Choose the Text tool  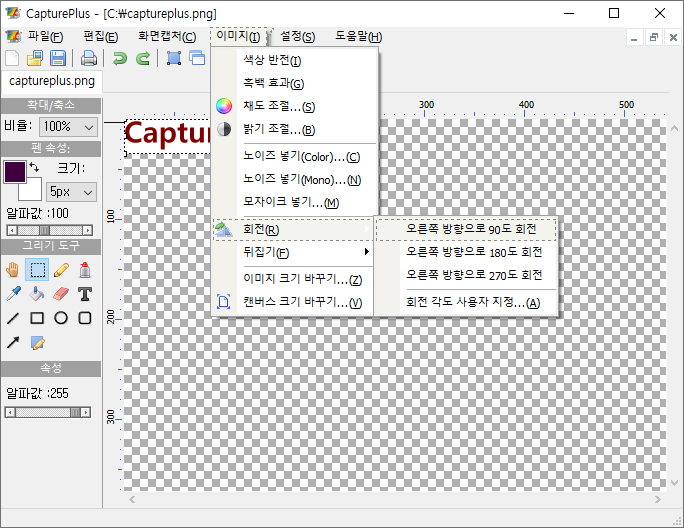(85, 294)
